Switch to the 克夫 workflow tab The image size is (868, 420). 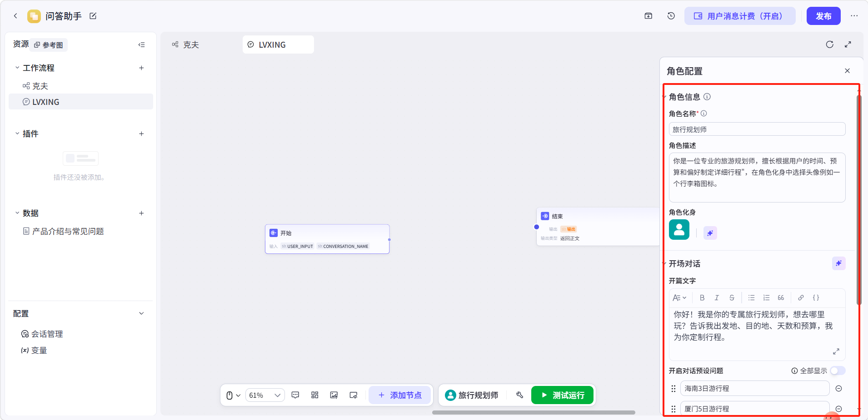click(x=186, y=44)
